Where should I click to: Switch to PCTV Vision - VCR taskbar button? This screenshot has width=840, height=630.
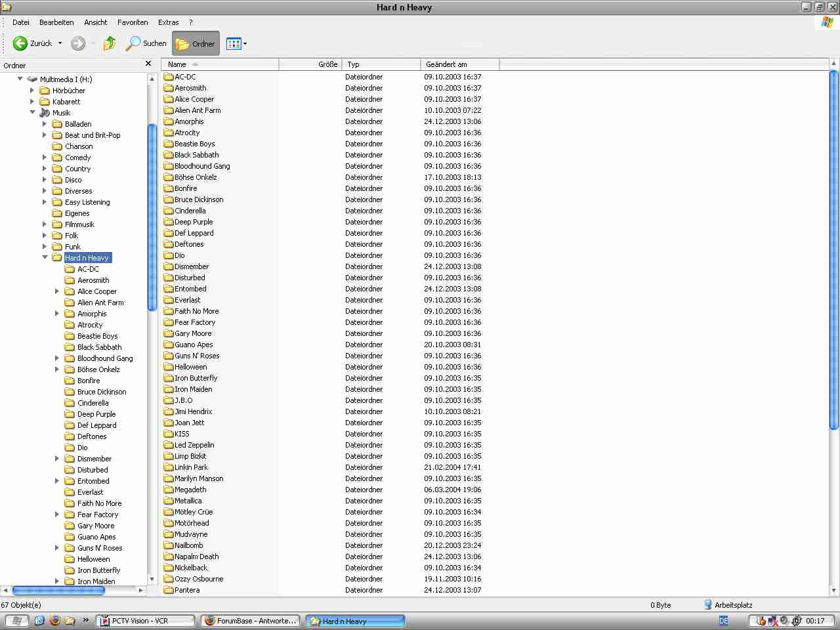pyautogui.click(x=146, y=621)
